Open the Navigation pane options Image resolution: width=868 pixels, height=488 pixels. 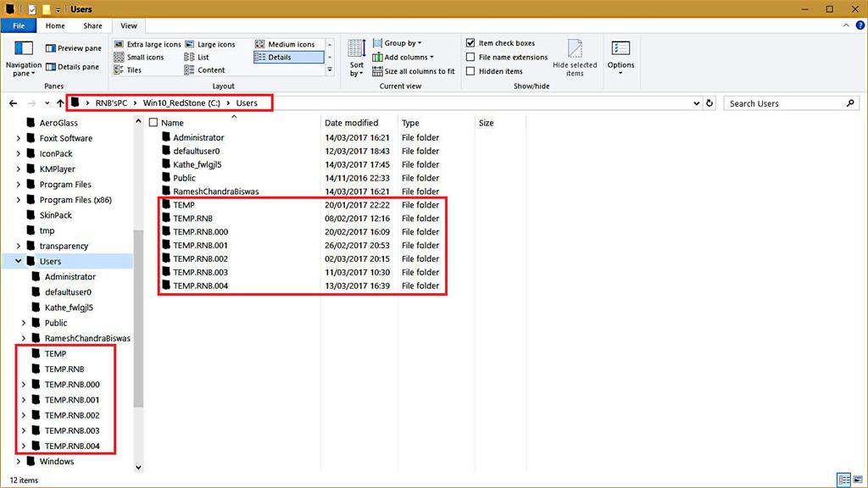[x=23, y=58]
